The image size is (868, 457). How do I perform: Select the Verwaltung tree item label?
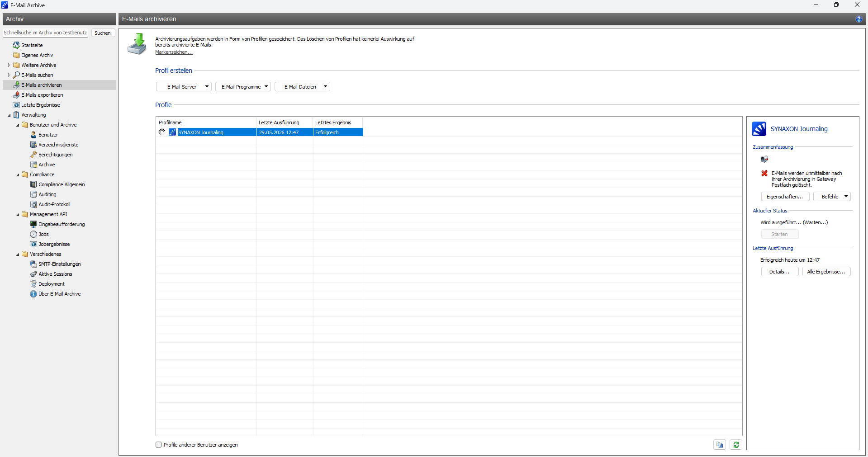tap(33, 115)
